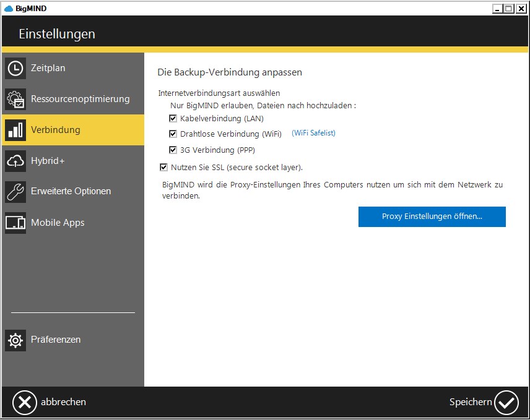Click the Mobile Apps devices icon
530x420 pixels.
pyautogui.click(x=15, y=223)
